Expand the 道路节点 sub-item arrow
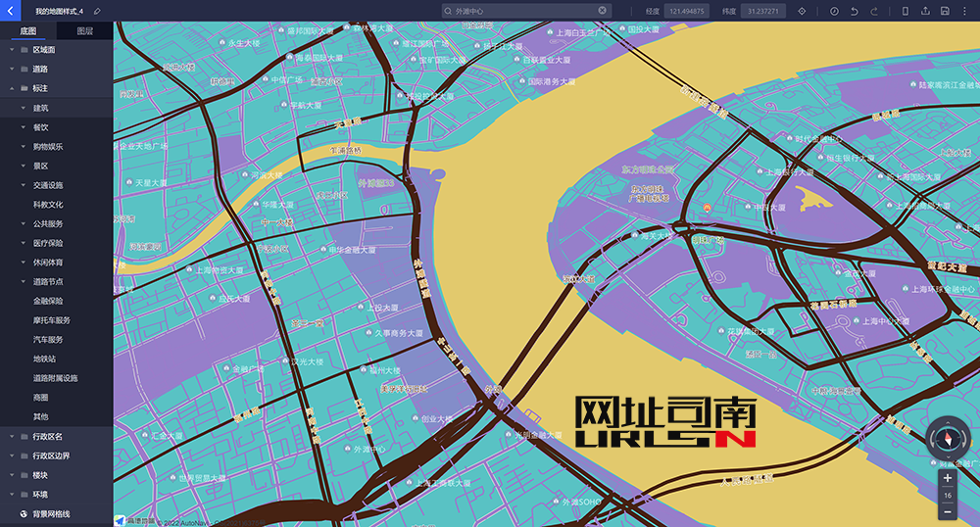The image size is (980, 527). [24, 281]
